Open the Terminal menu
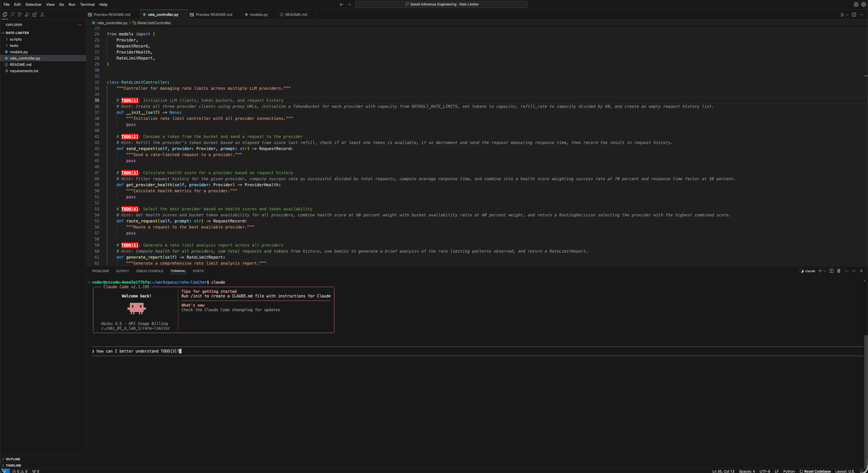The height and width of the screenshot is (473, 868). [87, 4]
